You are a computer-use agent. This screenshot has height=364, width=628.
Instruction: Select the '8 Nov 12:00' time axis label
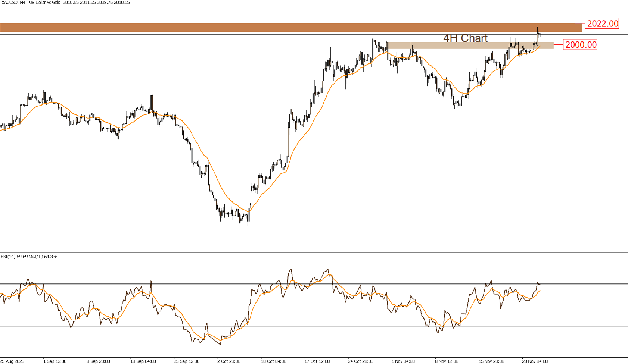pyautogui.click(x=447, y=361)
